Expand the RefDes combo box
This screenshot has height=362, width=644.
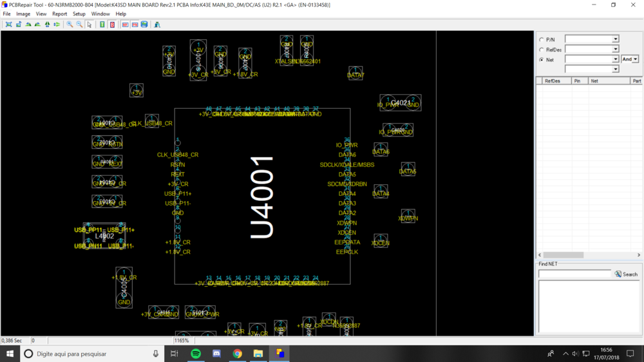coord(615,49)
